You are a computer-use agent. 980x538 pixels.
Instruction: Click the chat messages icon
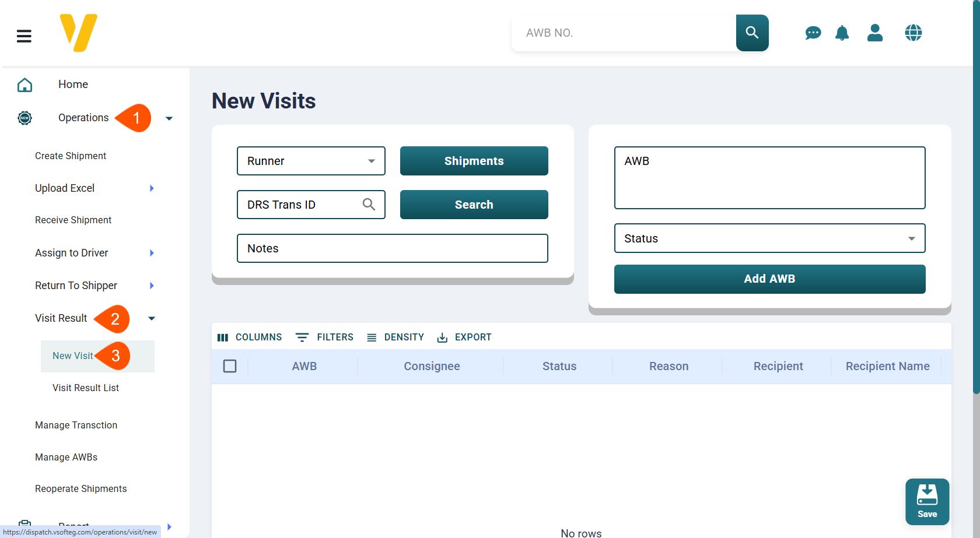coord(813,33)
